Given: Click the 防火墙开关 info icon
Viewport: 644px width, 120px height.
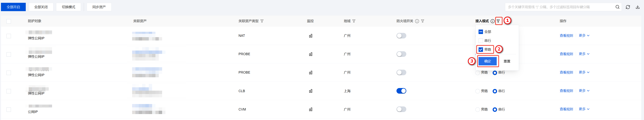Looking at the screenshot, I should (417, 21).
